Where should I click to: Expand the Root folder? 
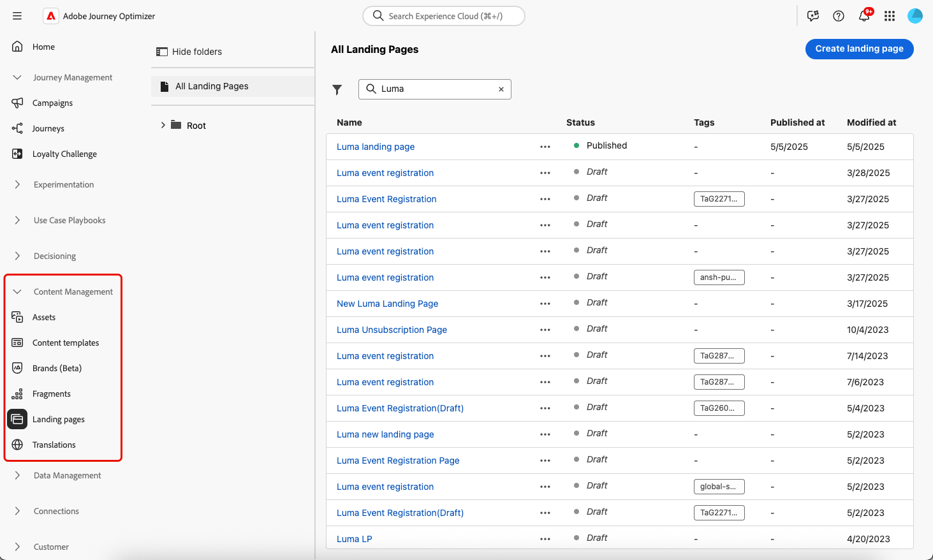tap(163, 125)
